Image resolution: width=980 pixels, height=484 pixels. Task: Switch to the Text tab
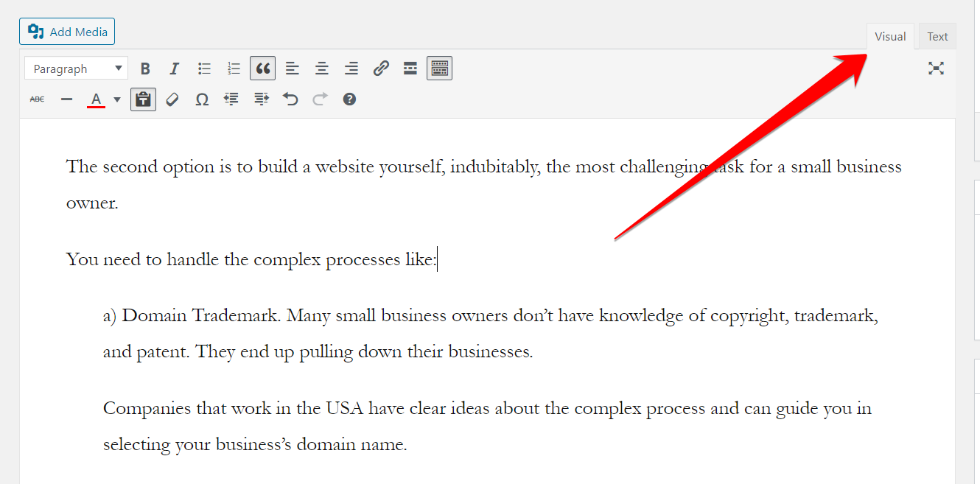point(937,37)
